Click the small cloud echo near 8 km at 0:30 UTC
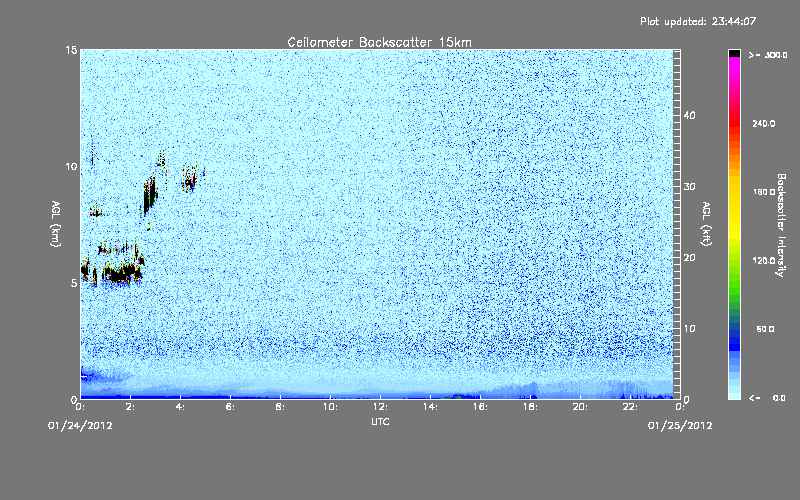The image size is (800, 500). click(96, 211)
